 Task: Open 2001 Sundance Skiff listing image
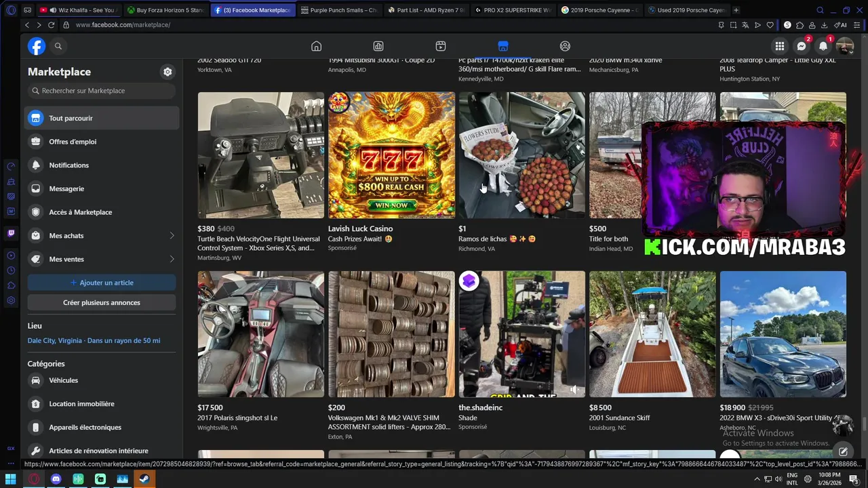click(x=652, y=334)
